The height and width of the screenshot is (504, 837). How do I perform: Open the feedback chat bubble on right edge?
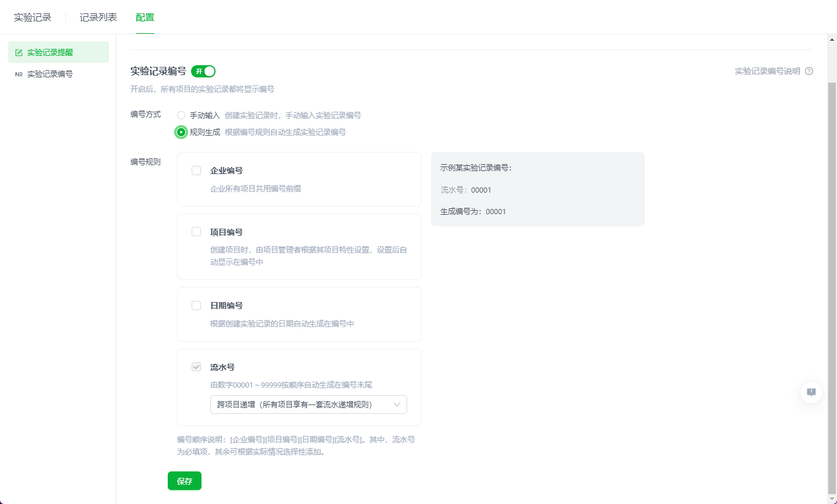tap(810, 392)
